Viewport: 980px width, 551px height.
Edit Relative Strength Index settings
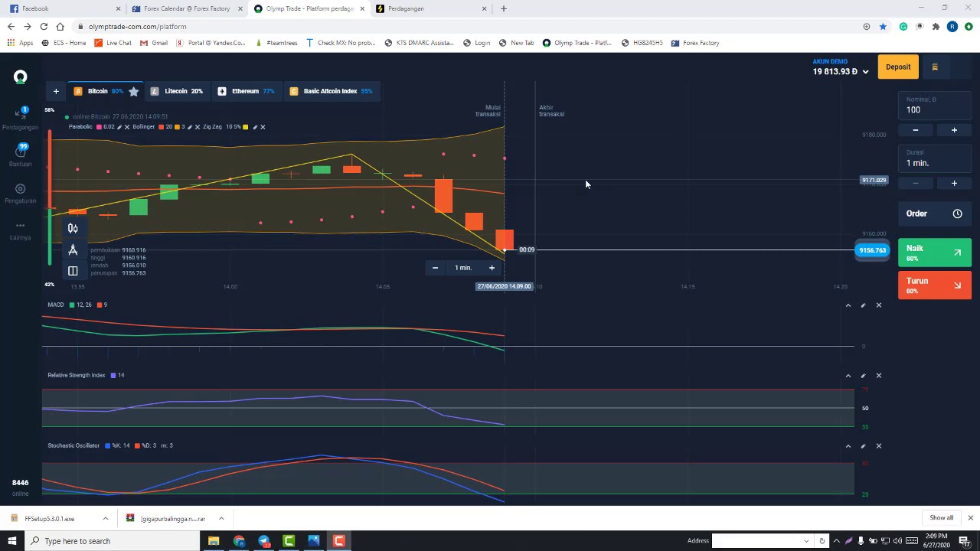[x=863, y=376]
